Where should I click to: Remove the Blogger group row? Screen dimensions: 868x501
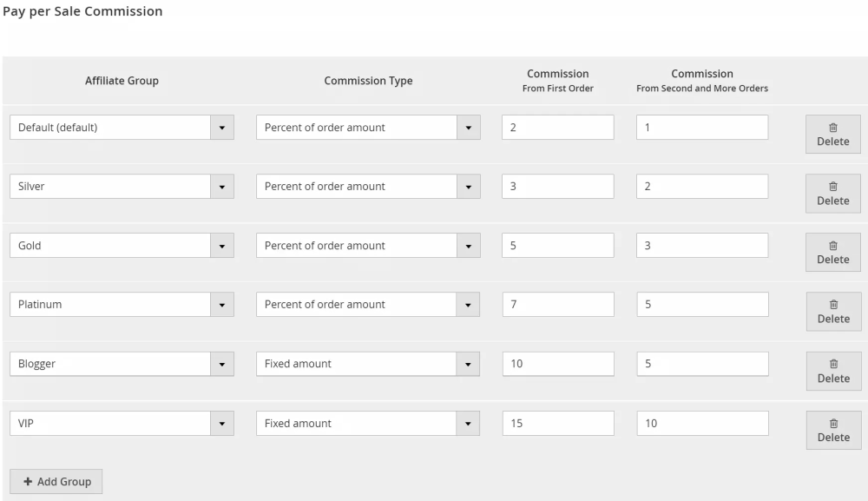(832, 371)
